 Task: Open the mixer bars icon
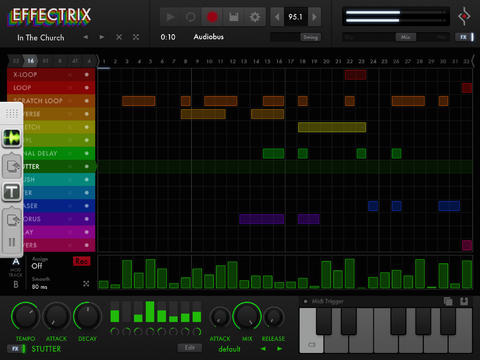[x=234, y=17]
